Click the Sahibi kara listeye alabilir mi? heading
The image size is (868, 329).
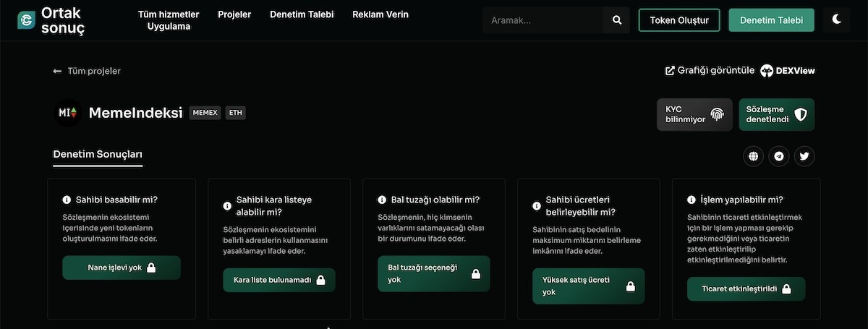(x=274, y=206)
